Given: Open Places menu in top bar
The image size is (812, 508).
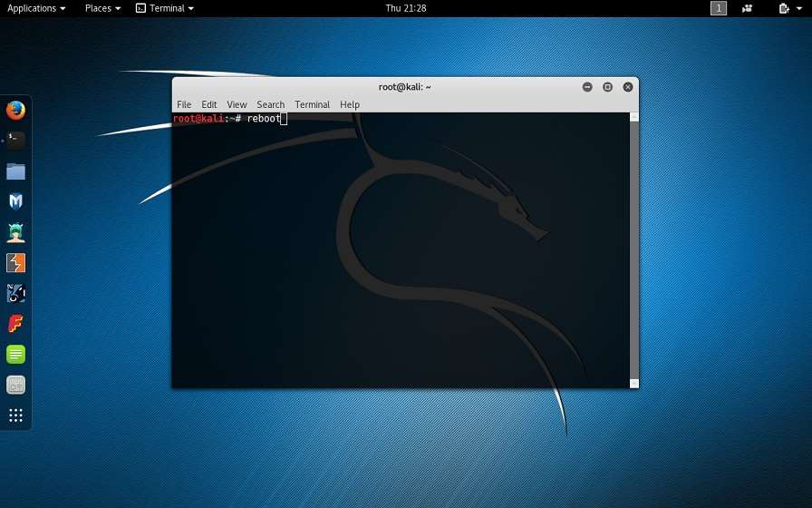Looking at the screenshot, I should pyautogui.click(x=102, y=8).
